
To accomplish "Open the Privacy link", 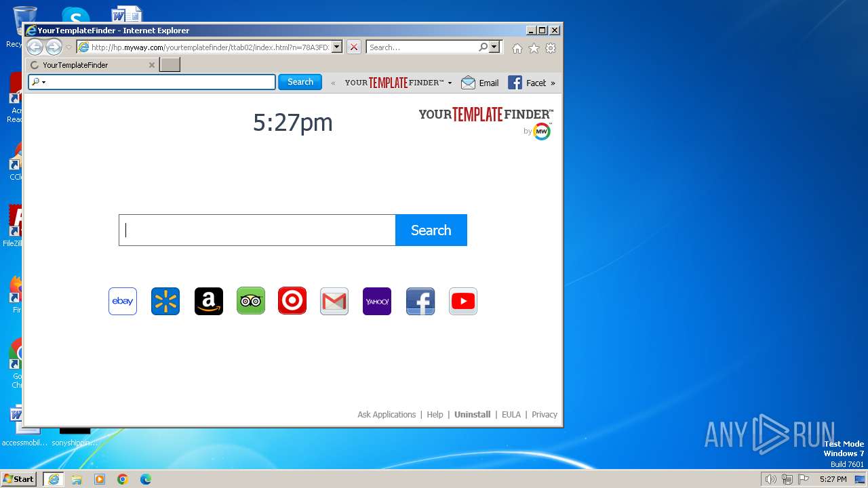I will pos(545,415).
